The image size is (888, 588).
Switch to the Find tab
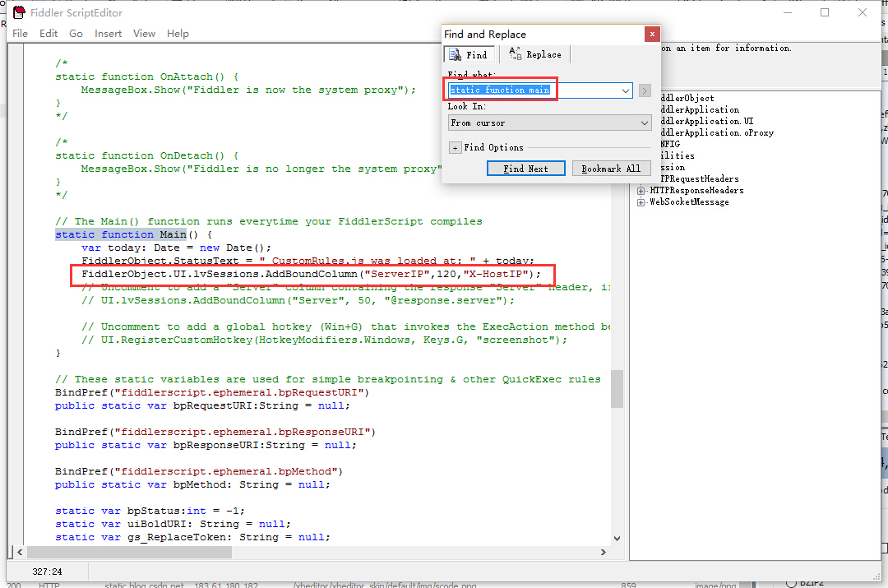coord(469,54)
